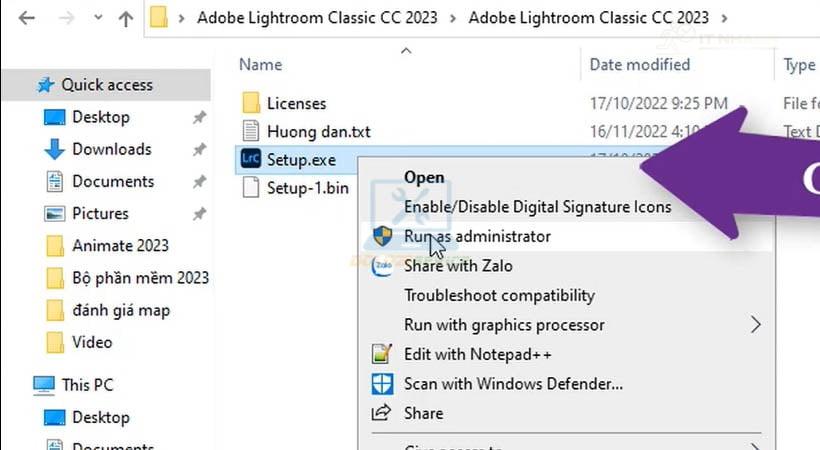This screenshot has height=450, width=820.
Task: Click the Zalo icon in context menu
Action: pos(382,266)
